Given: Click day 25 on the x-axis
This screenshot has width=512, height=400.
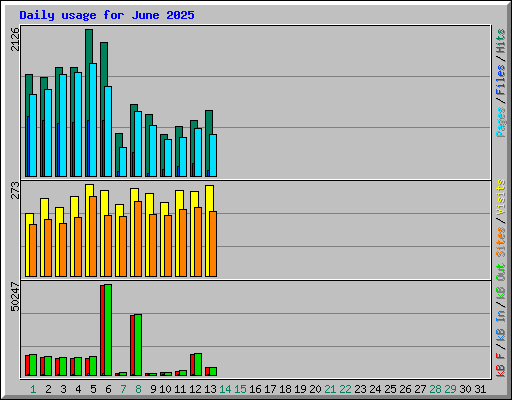Looking at the screenshot, I should coord(390,389).
